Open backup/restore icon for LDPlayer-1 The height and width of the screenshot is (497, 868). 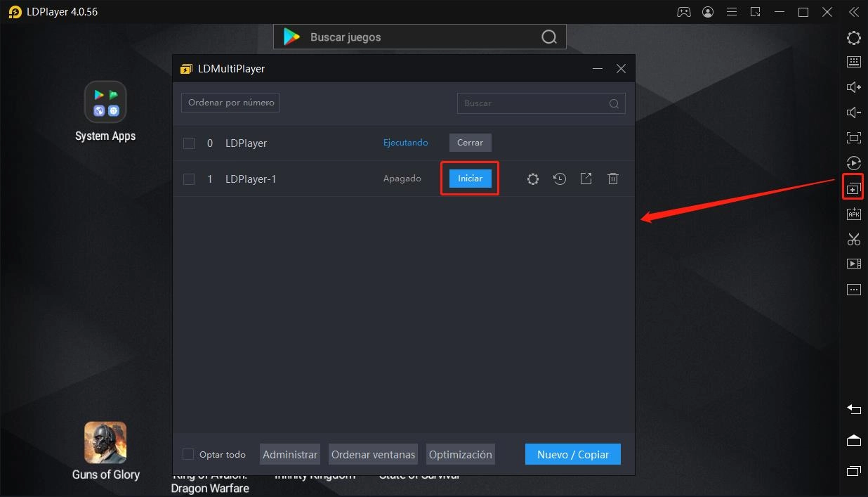point(560,179)
